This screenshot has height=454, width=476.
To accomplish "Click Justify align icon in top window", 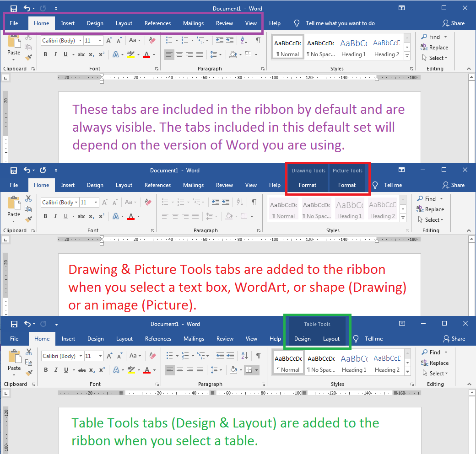I will pyautogui.click(x=200, y=54).
